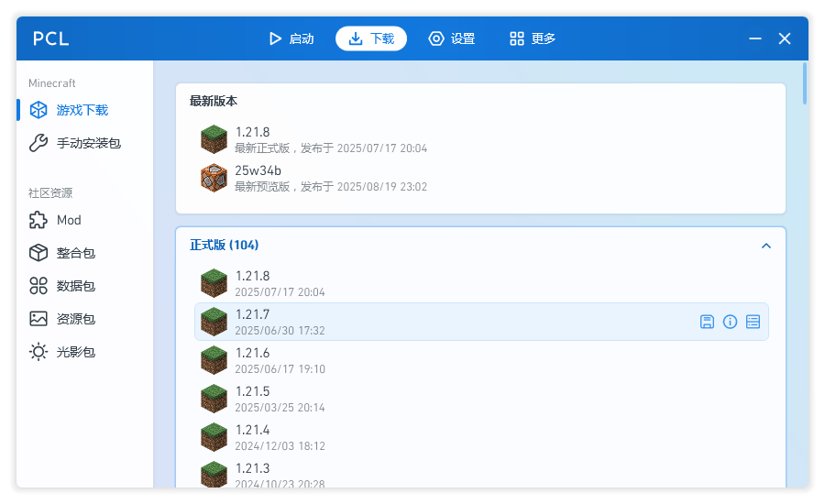Open the 资源包 resource pack section
This screenshot has width=825, height=504.
[85, 319]
